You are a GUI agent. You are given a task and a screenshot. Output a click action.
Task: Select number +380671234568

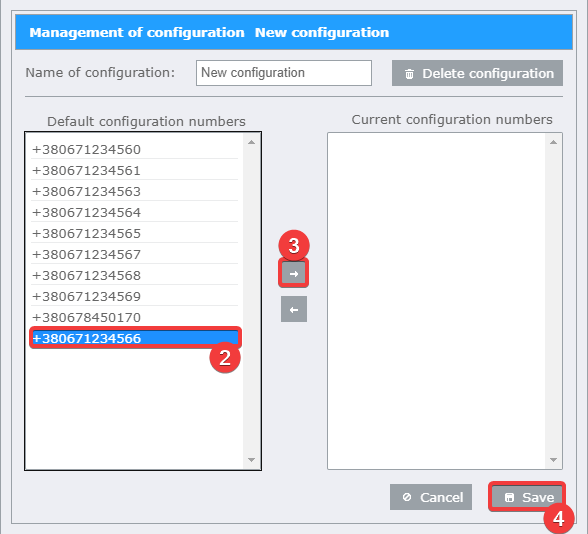[x=135, y=275]
